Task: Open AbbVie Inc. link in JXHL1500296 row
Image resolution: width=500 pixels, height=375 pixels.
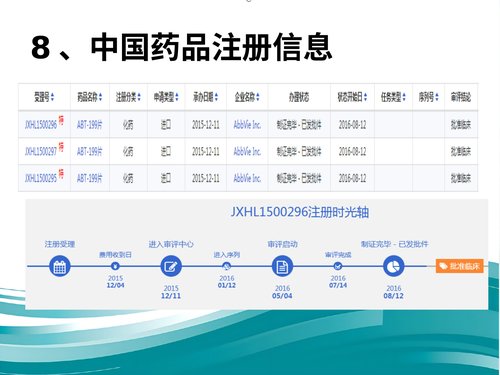Action: 247,125
